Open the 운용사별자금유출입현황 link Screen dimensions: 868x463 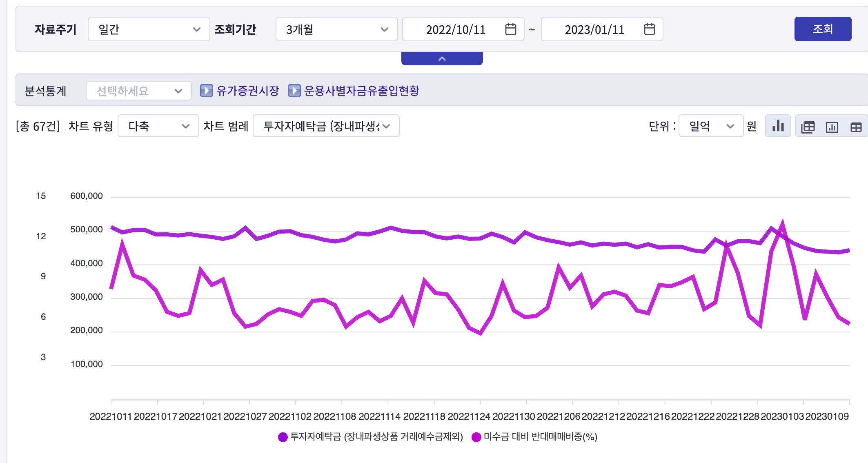[x=361, y=91]
